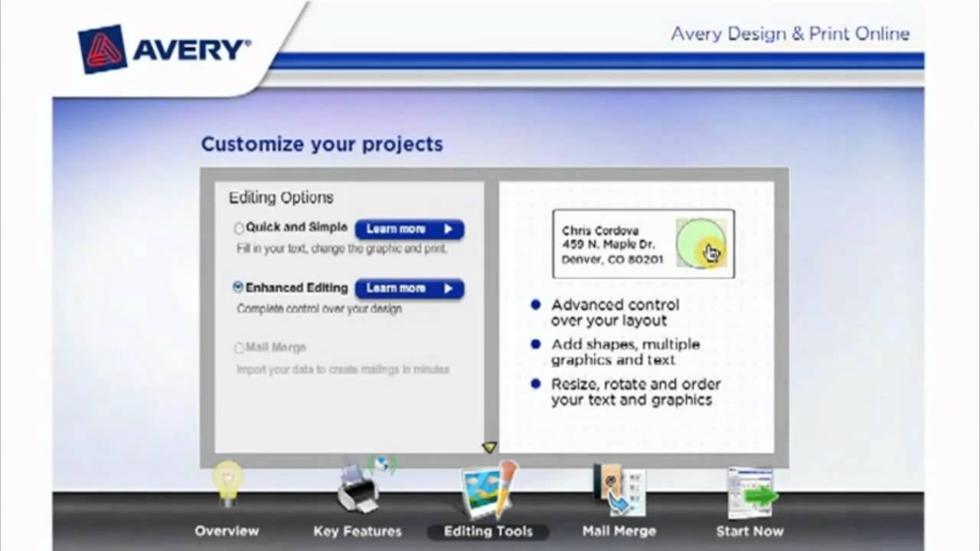Open the Mail Merge tab label

tap(619, 531)
